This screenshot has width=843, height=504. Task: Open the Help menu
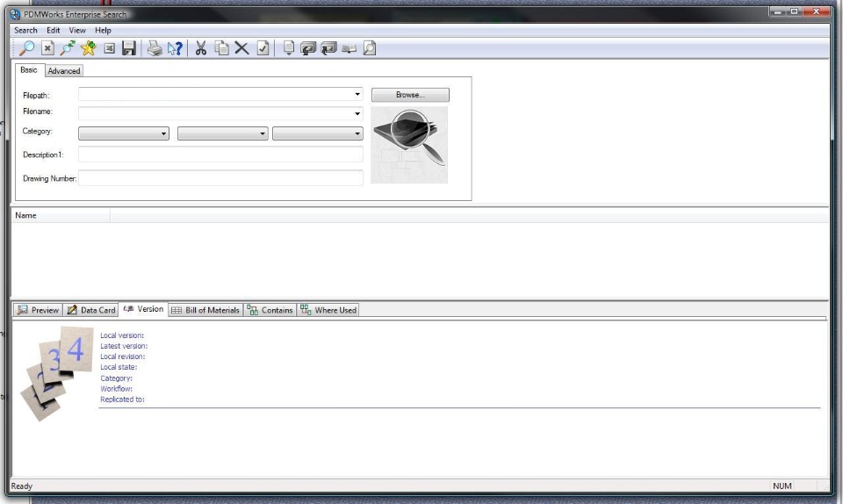pyautogui.click(x=104, y=31)
